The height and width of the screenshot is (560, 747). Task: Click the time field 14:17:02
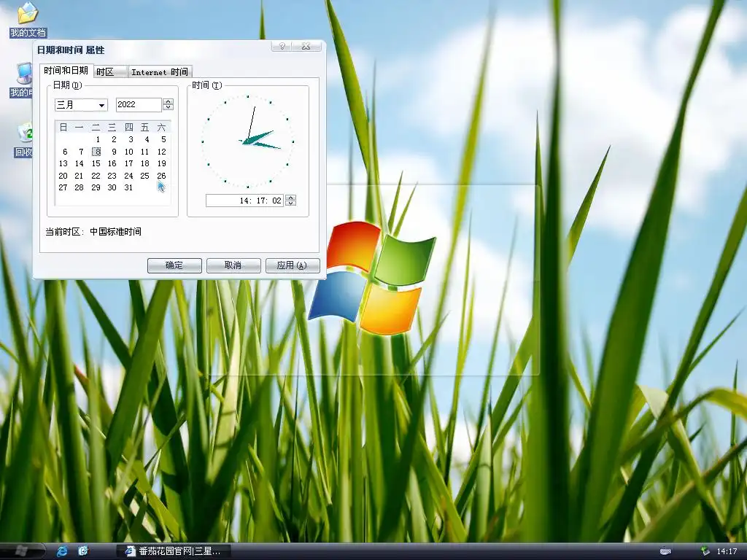[244, 201]
